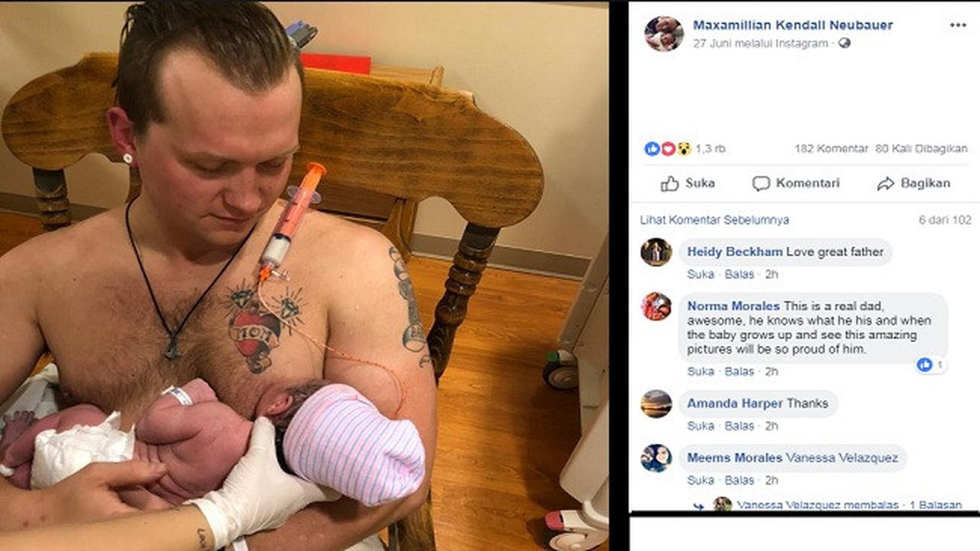
Task: Click the red heart reaction icon
Action: pos(668,148)
